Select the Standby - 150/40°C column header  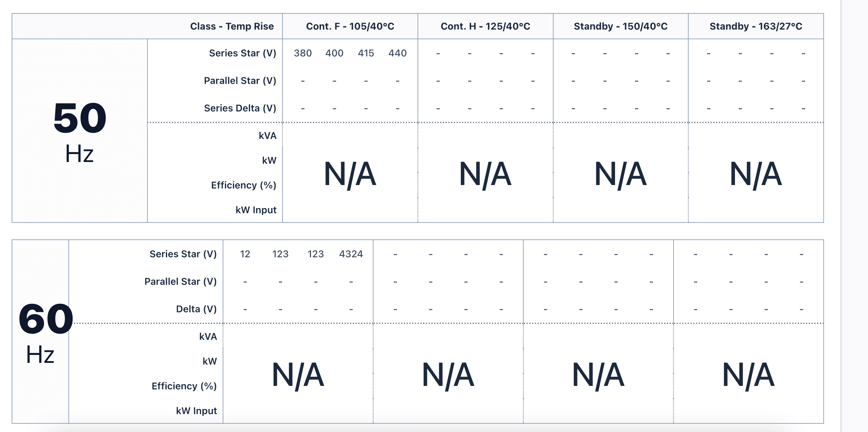click(621, 26)
